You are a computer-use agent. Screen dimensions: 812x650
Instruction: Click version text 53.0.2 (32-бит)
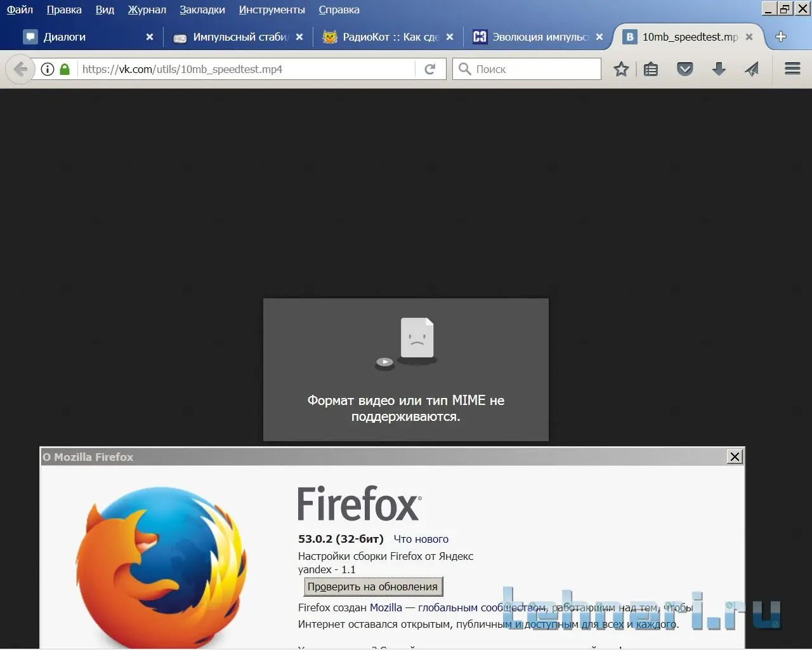click(341, 539)
